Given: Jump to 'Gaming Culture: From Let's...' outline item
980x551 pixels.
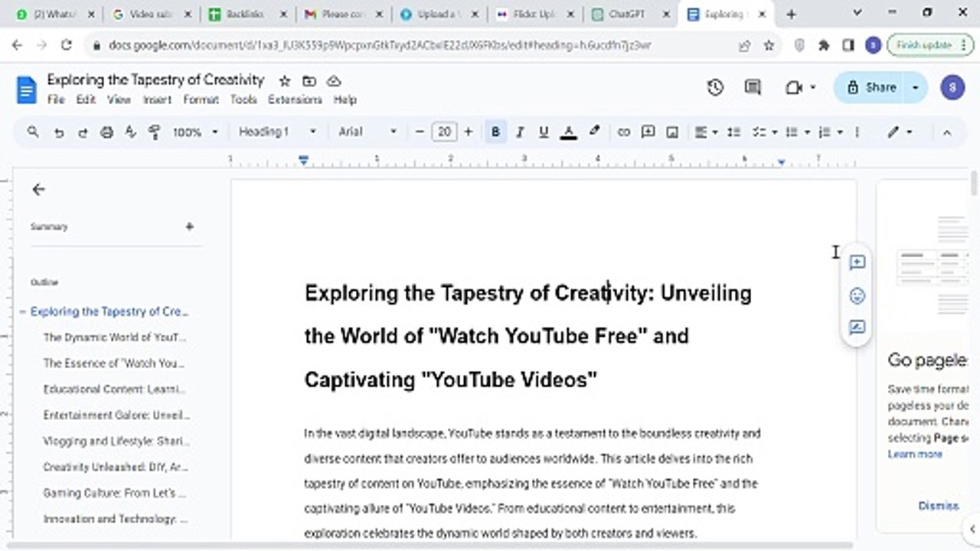Looking at the screenshot, I should click(115, 493).
